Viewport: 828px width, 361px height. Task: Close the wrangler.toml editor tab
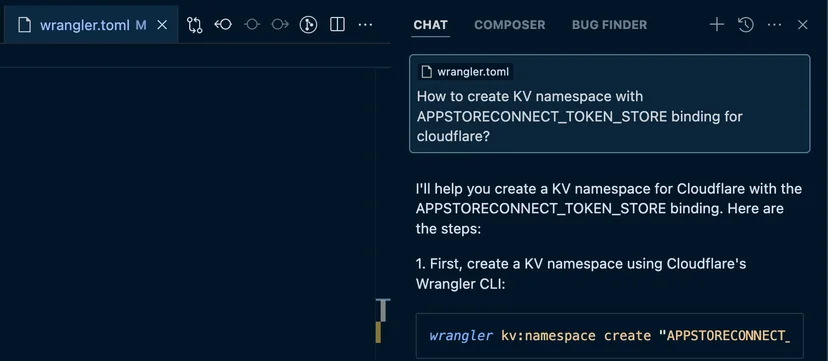163,25
